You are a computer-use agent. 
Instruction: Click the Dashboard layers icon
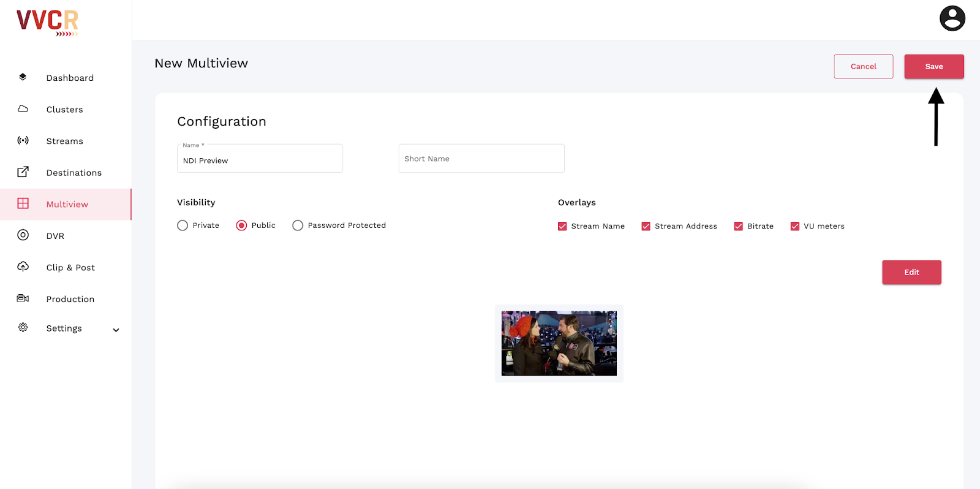tap(23, 77)
